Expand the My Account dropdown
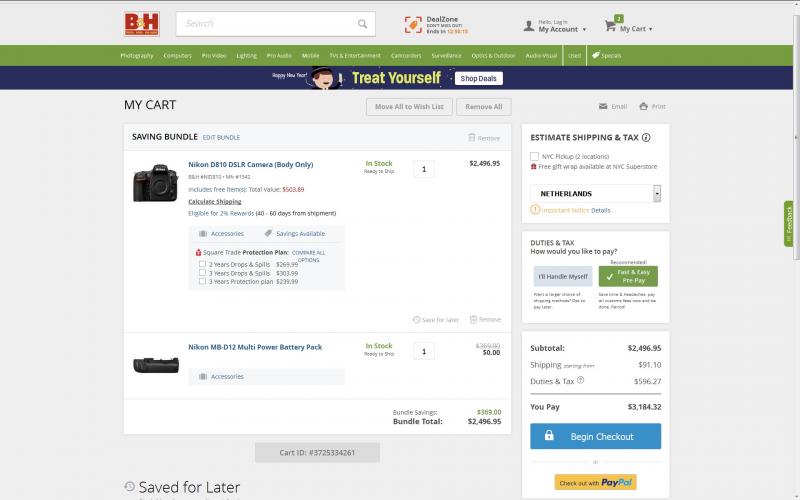This screenshot has width=800, height=500. [x=584, y=30]
